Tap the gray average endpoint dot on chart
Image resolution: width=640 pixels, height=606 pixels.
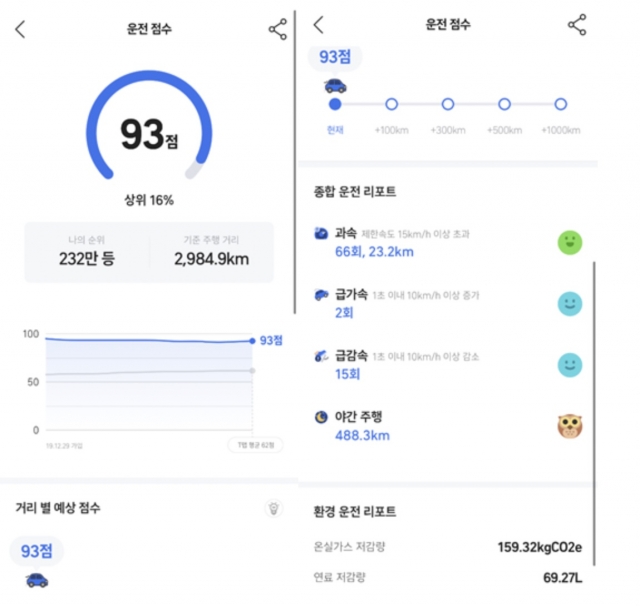252,371
